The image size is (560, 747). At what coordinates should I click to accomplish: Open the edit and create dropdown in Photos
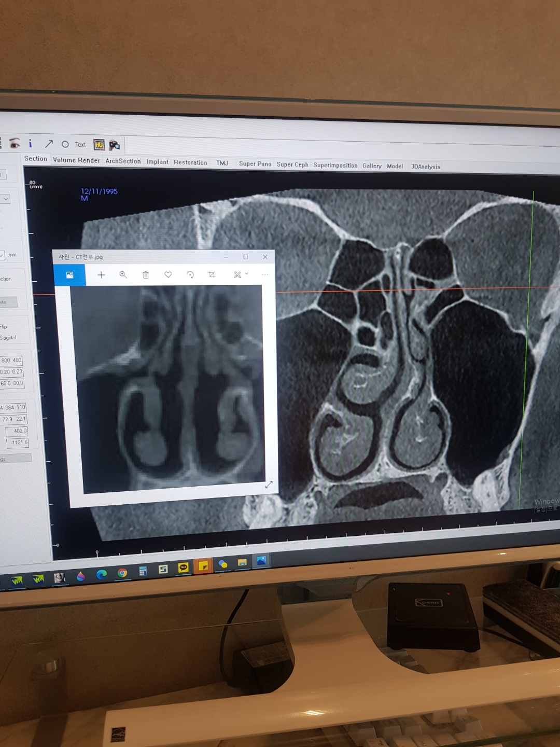pyautogui.click(x=240, y=274)
